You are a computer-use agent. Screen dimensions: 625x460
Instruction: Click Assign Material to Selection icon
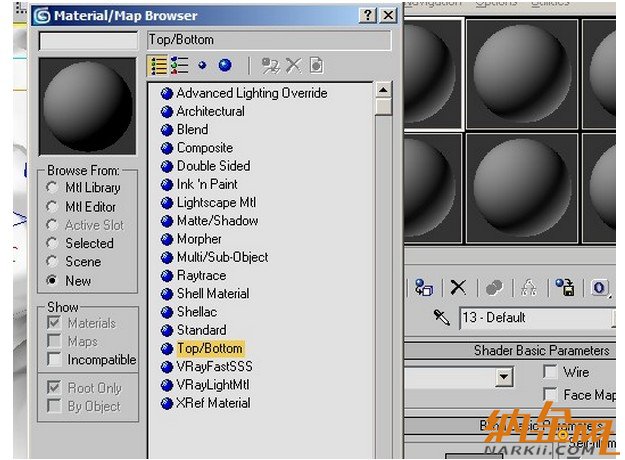click(x=424, y=287)
